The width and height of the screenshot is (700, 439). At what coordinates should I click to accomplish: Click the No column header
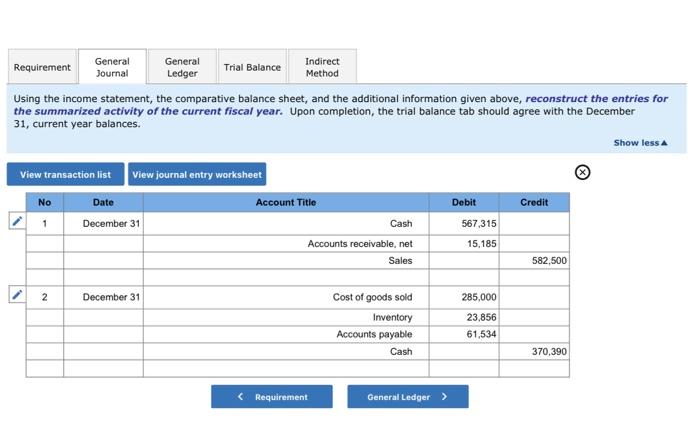click(x=45, y=202)
